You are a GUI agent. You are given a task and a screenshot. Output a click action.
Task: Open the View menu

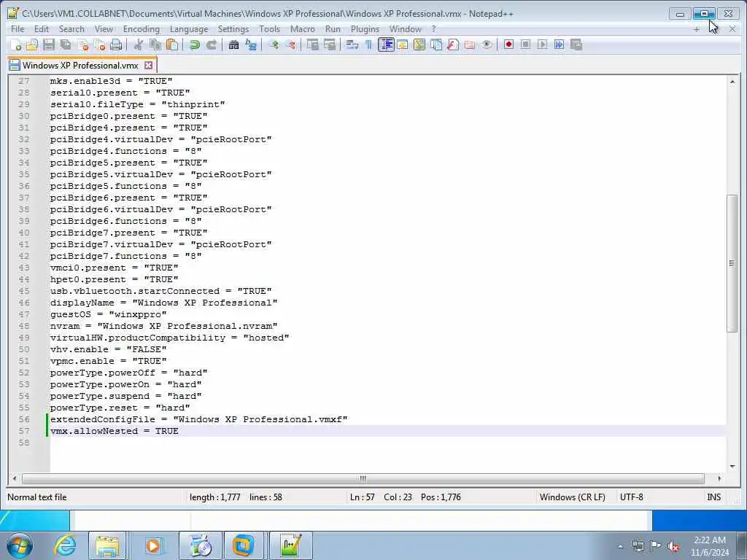tap(104, 29)
